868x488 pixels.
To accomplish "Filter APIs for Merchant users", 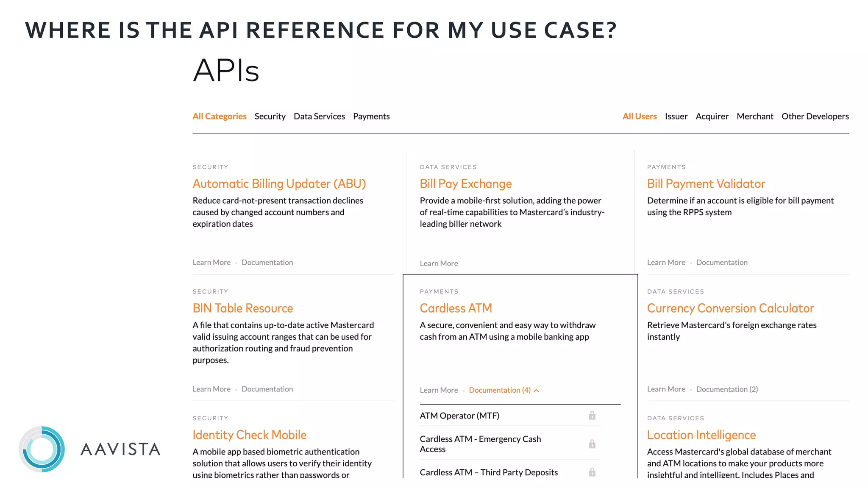I will coord(755,116).
